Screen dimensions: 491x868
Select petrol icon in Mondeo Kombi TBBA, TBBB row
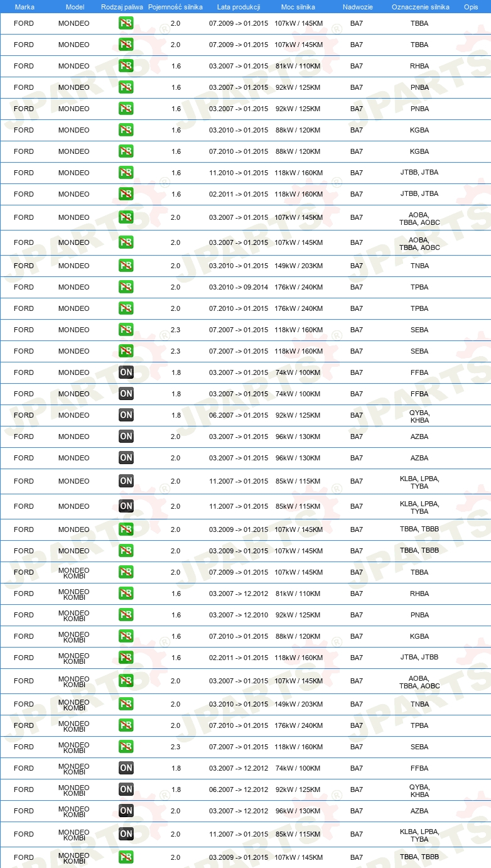coord(126,857)
